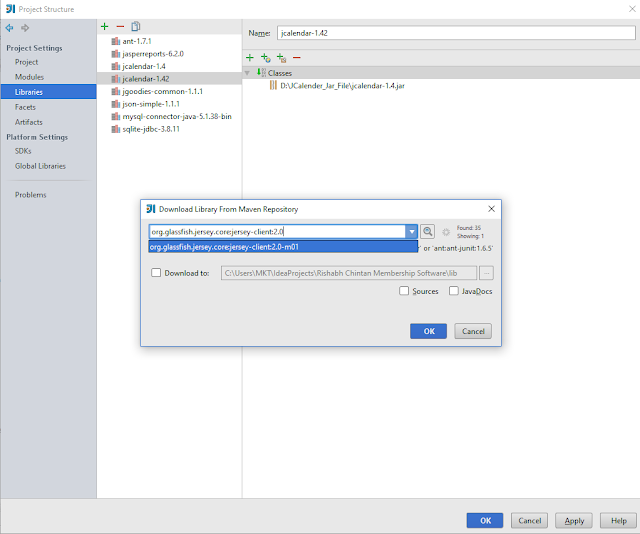The height and width of the screenshot is (534, 640).
Task: Click the library icon next to sqlite-jdbc-3.8.11
Action: pos(116,129)
